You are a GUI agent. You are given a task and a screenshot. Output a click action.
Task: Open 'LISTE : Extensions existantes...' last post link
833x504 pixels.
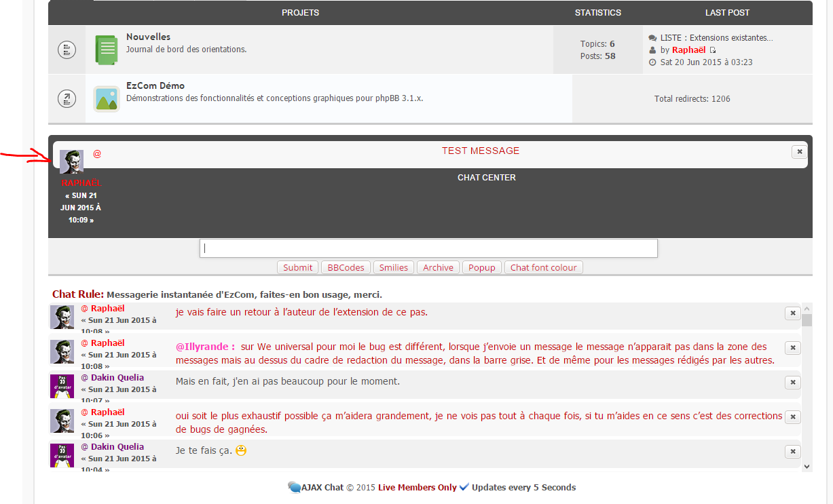(x=716, y=38)
